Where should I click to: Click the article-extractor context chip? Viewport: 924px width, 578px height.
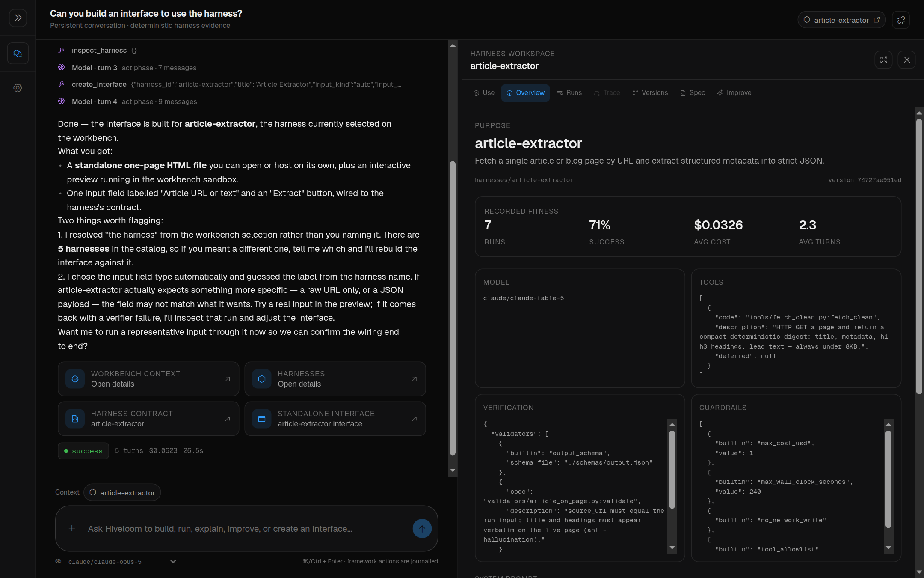point(122,492)
